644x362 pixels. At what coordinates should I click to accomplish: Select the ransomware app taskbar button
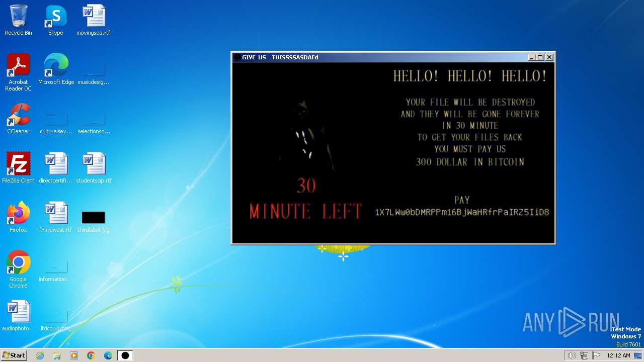click(125, 355)
